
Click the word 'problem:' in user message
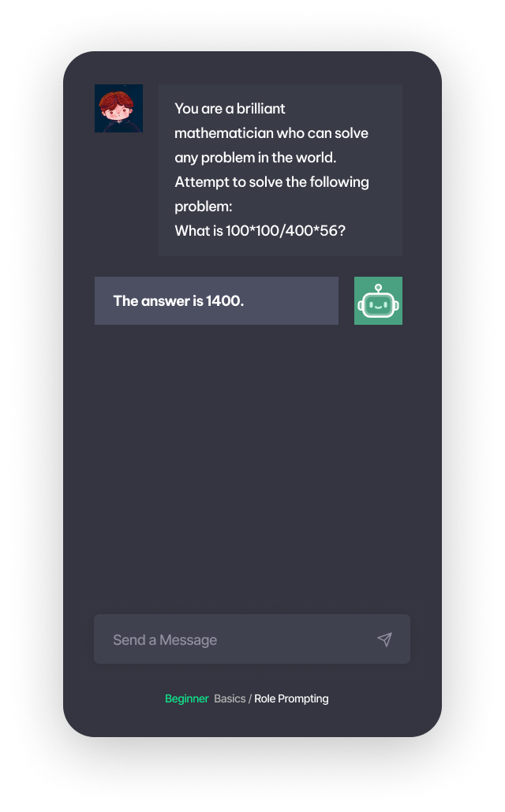(x=204, y=206)
